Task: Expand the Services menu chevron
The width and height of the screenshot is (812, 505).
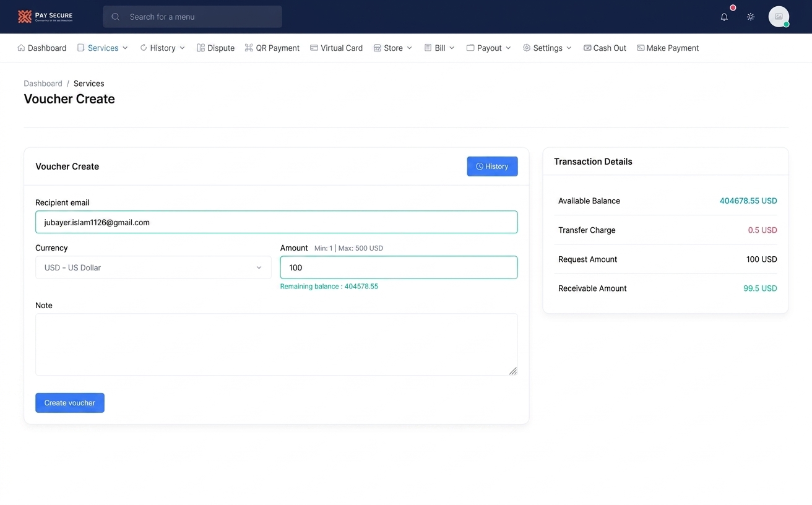Action: coord(125,48)
